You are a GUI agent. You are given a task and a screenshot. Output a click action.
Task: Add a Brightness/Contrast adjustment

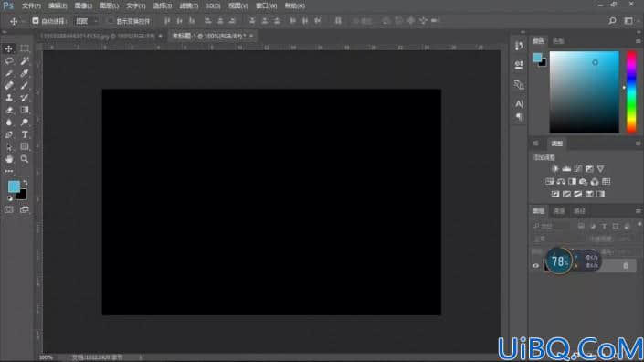coord(554,169)
